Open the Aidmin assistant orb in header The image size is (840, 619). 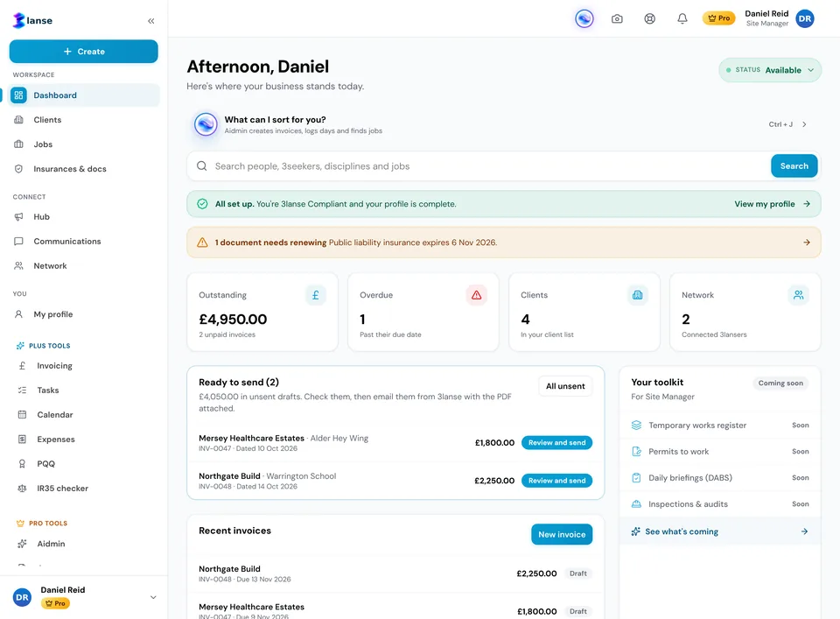584,18
